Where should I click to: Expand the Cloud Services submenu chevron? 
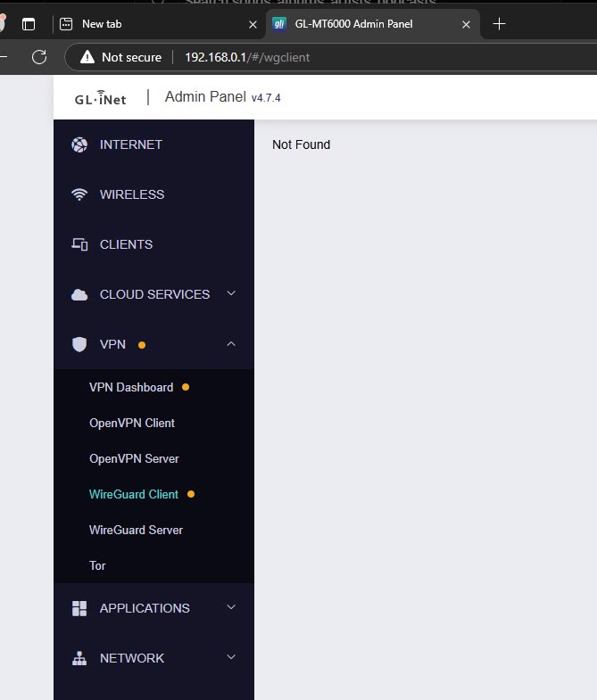point(231,293)
